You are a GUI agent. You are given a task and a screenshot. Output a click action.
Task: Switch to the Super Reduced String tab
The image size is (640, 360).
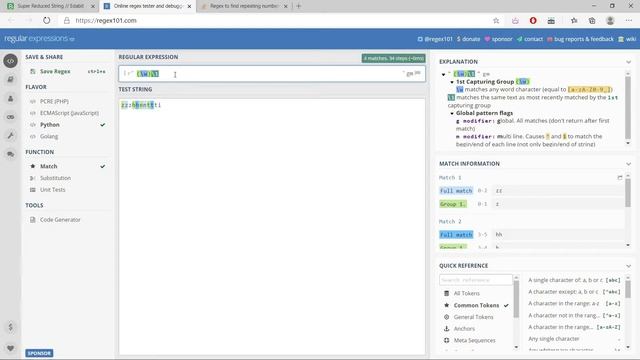point(51,6)
